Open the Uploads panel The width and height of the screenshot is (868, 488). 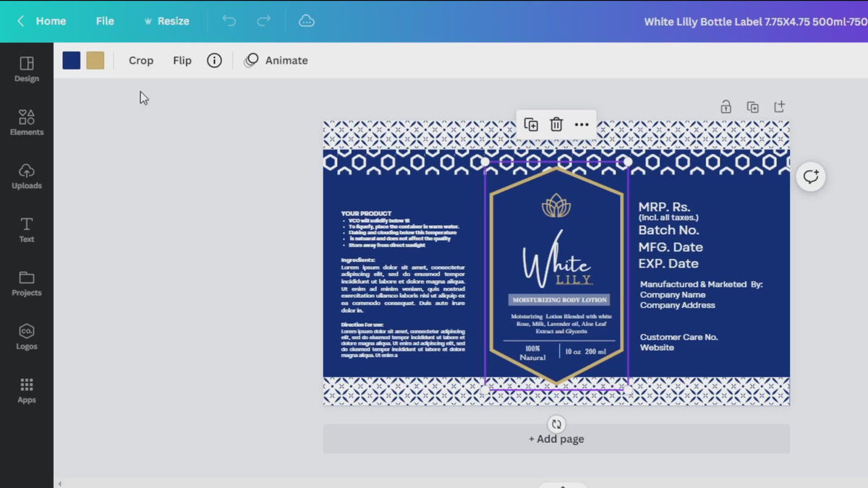(x=27, y=176)
